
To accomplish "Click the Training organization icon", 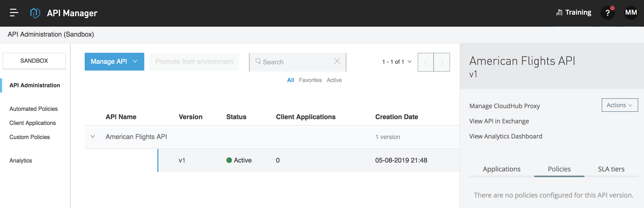I will click(559, 13).
